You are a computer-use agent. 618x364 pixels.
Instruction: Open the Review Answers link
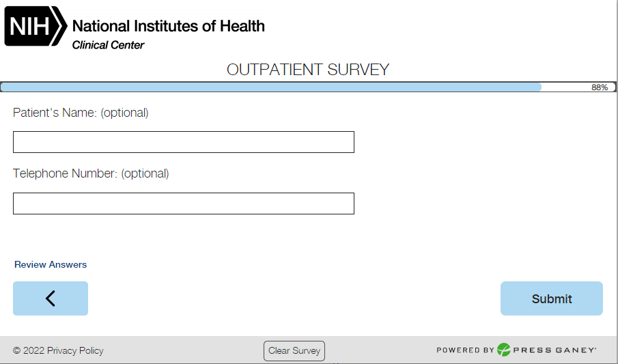click(51, 264)
